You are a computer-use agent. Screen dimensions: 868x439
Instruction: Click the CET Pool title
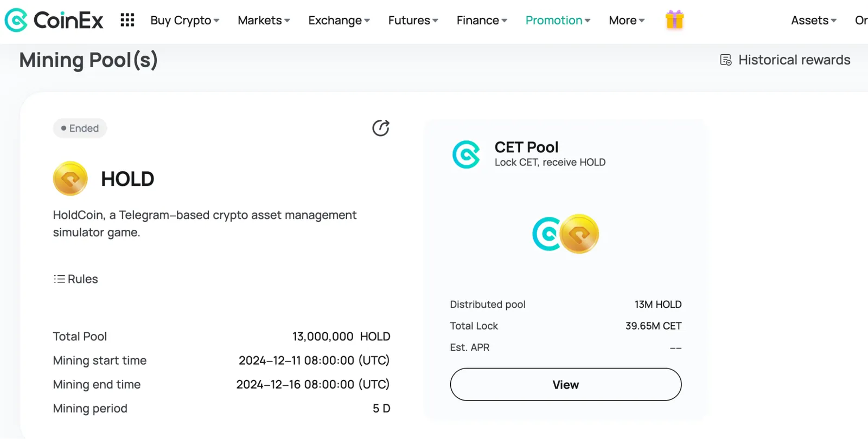(x=526, y=147)
